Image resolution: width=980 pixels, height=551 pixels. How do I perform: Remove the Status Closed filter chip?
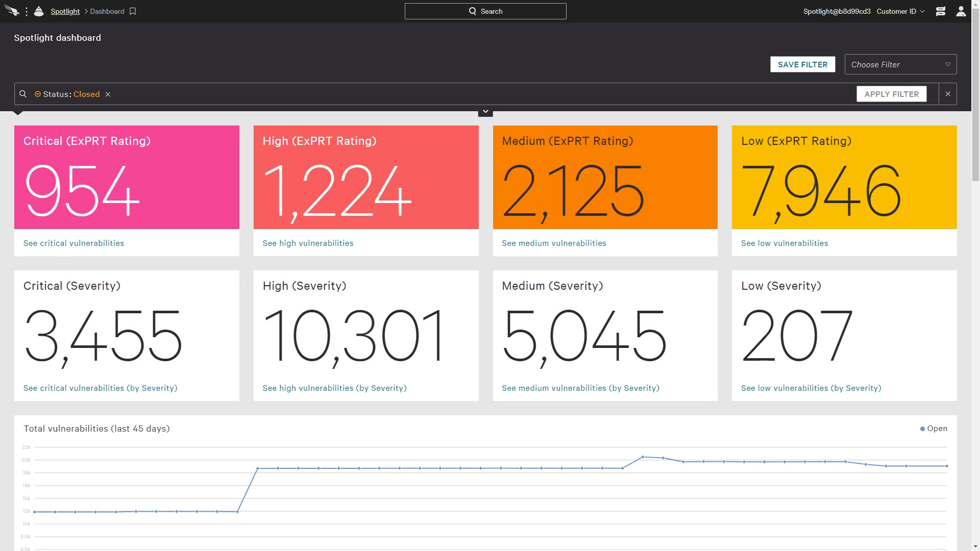[x=108, y=94]
